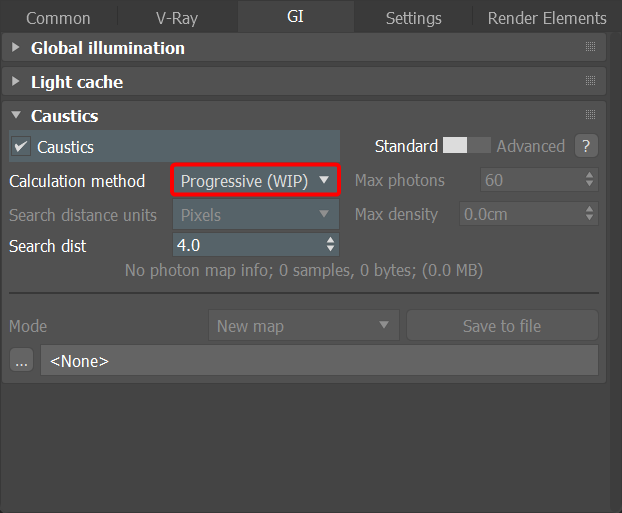The height and width of the screenshot is (513, 622).
Task: Open the Render Elements tab
Action: (546, 18)
